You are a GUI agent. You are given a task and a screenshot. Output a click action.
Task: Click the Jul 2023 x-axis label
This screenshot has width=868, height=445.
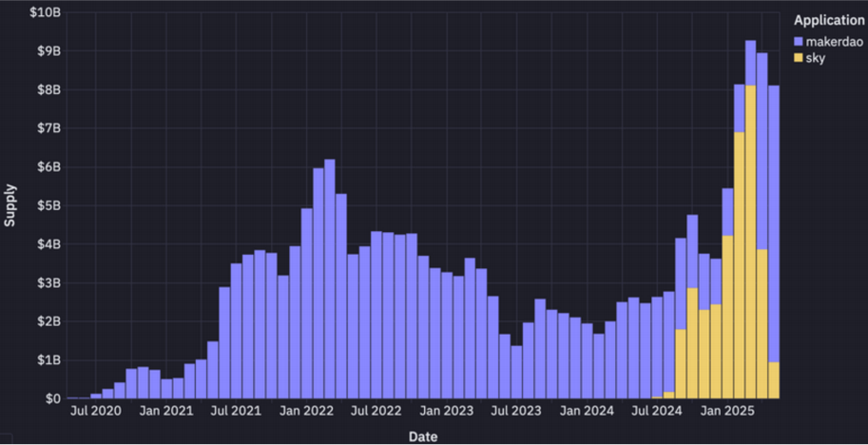tap(517, 411)
